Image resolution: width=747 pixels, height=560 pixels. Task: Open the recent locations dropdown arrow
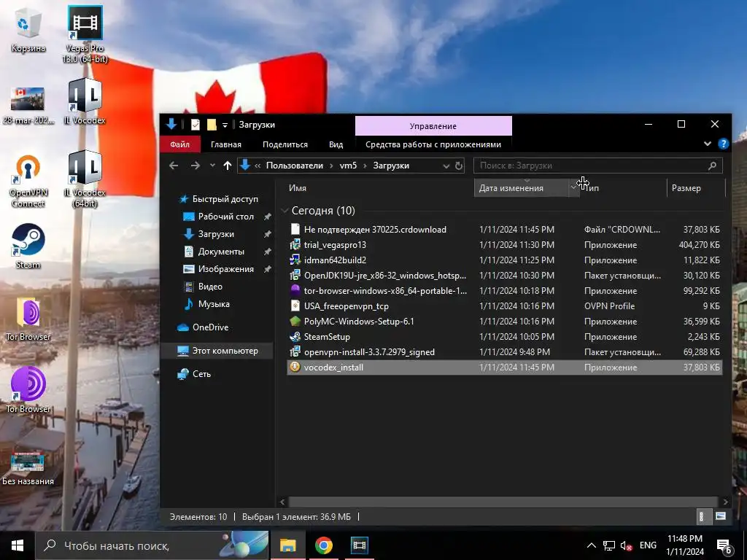coord(212,166)
